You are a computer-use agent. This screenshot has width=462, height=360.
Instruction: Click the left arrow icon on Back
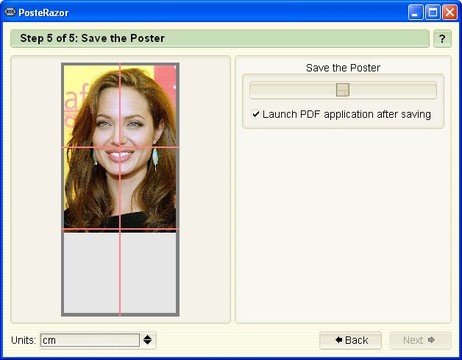point(339,340)
